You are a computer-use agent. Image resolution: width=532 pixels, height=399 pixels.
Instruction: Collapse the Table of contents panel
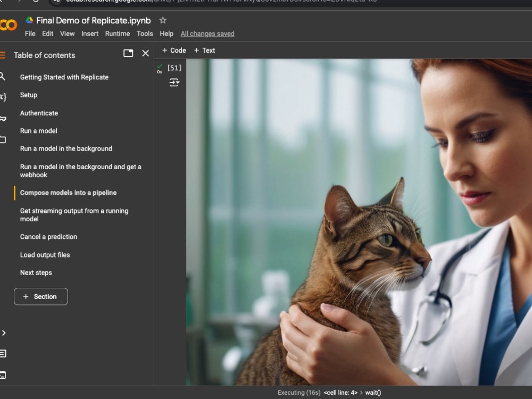pyautogui.click(x=145, y=53)
